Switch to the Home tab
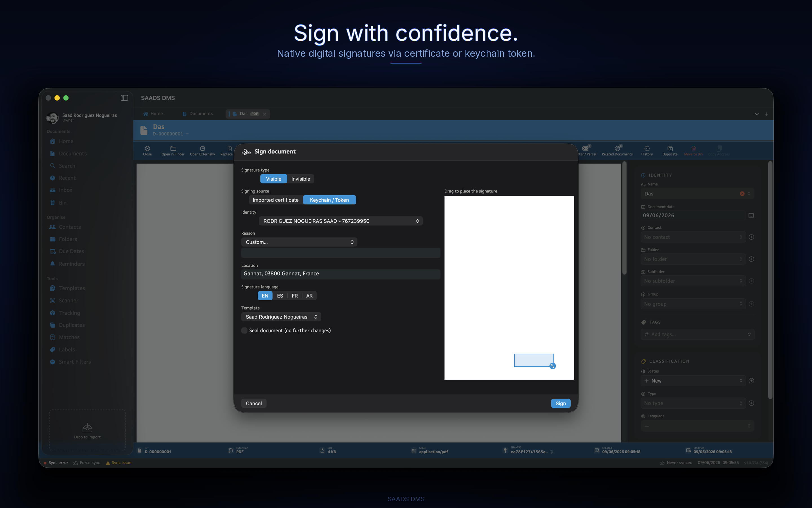Screen dimensions: 812x508 click(x=153, y=113)
